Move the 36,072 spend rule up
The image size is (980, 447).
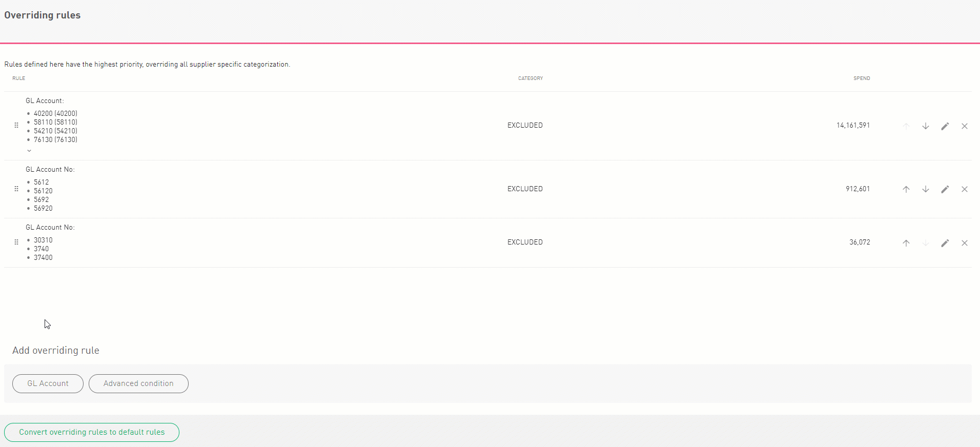pyautogui.click(x=906, y=243)
